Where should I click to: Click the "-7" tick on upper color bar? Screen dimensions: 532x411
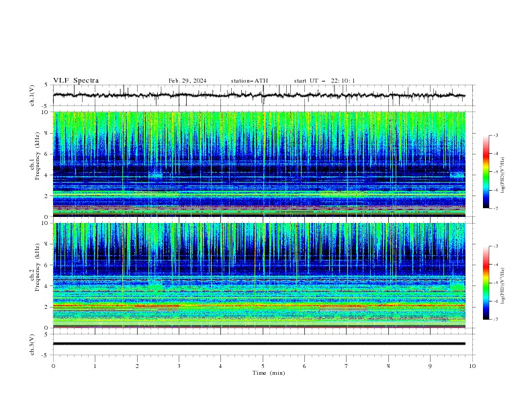(495, 208)
